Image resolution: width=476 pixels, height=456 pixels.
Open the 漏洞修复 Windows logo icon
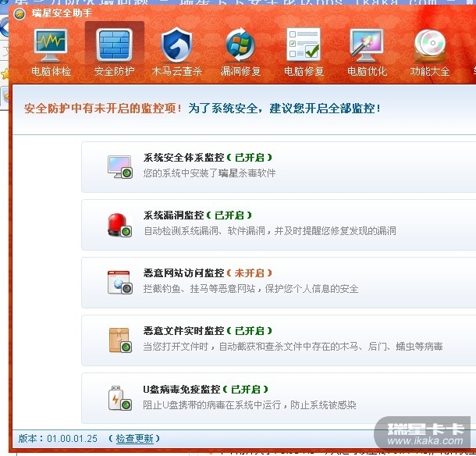240,45
